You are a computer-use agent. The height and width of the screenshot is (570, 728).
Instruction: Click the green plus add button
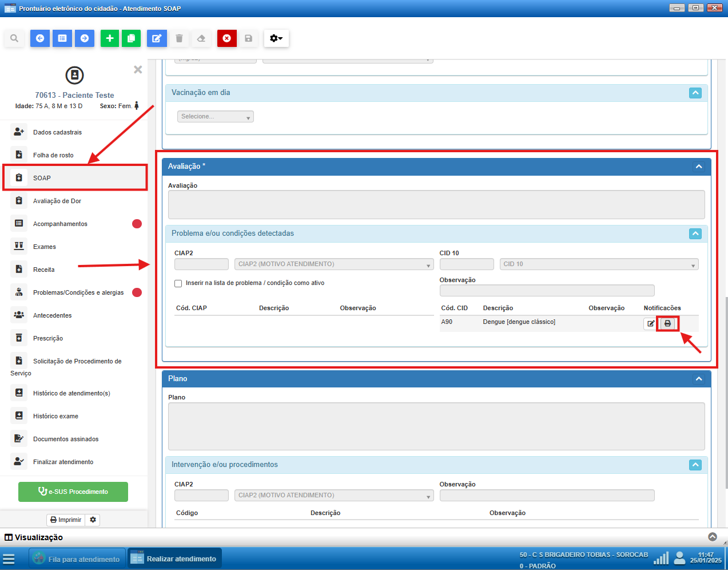pyautogui.click(x=109, y=38)
